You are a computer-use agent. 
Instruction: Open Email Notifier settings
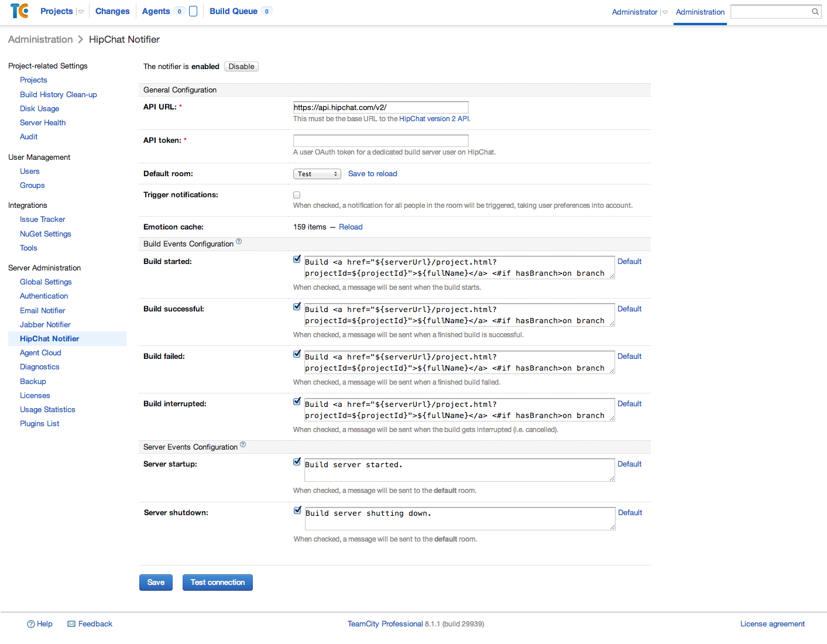click(x=43, y=311)
